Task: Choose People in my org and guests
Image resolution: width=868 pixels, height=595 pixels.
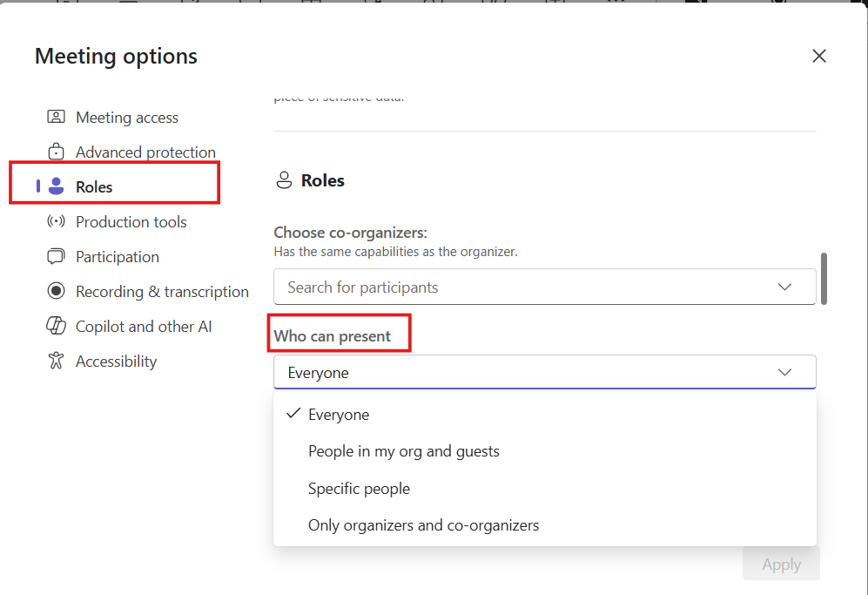Action: point(404,451)
